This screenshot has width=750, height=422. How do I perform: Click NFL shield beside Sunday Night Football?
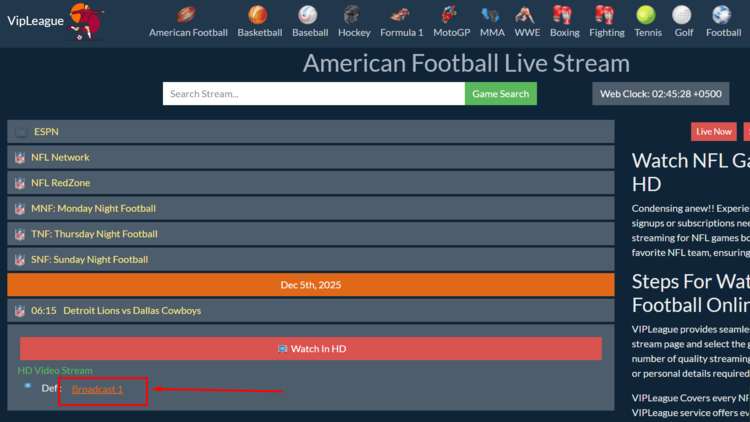click(20, 260)
